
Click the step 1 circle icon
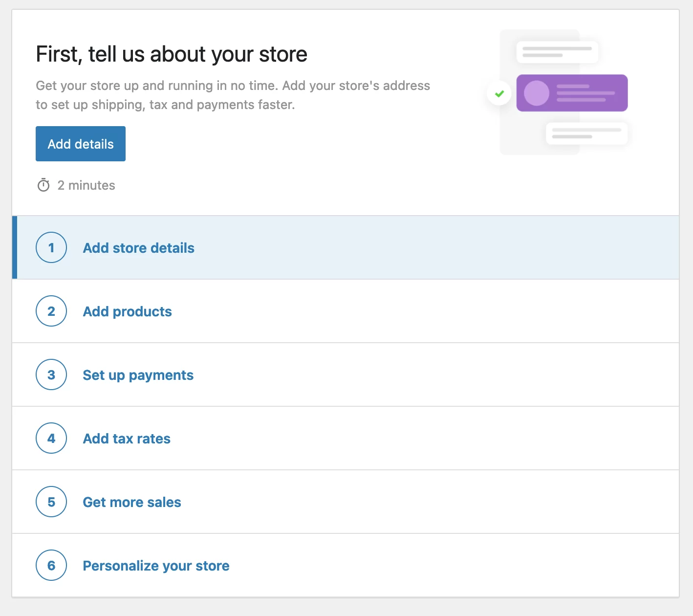coord(51,247)
